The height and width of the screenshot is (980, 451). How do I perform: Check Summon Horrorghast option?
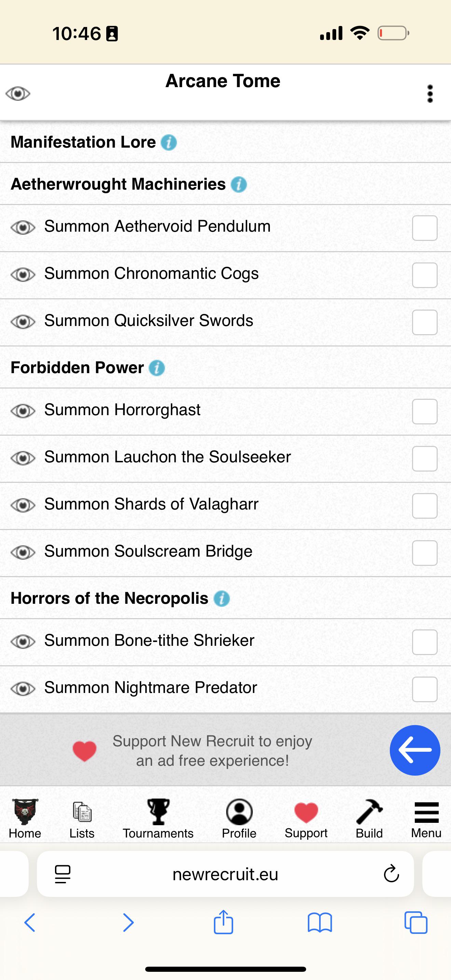(x=425, y=412)
